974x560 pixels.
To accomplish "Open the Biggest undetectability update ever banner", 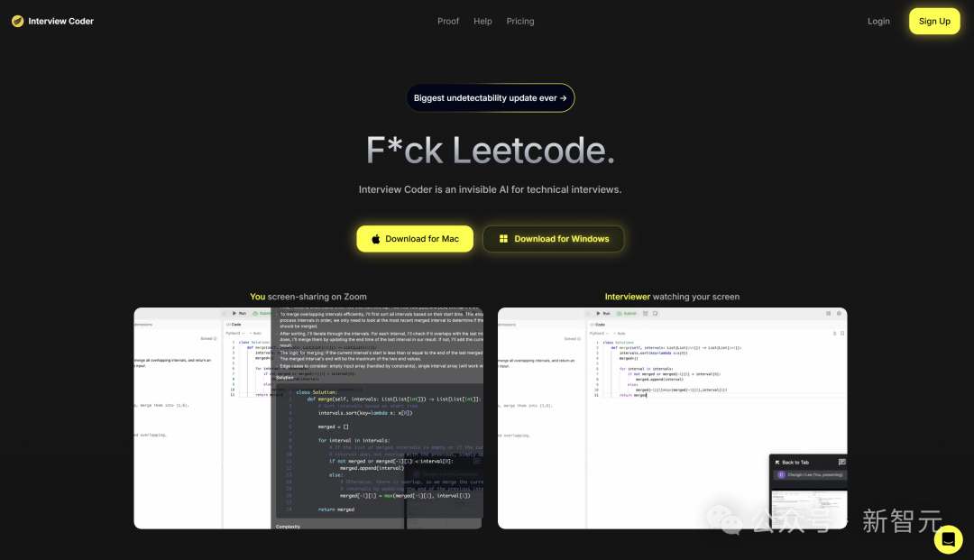I will (490, 98).
